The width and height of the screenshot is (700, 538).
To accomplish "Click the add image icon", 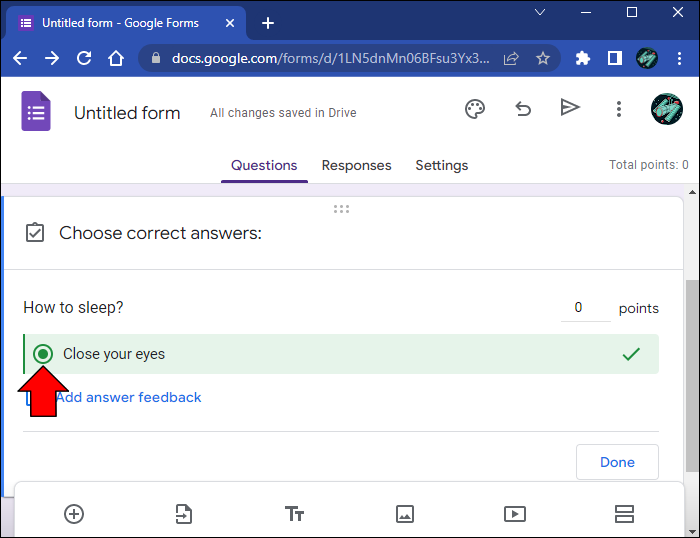I will pyautogui.click(x=404, y=514).
